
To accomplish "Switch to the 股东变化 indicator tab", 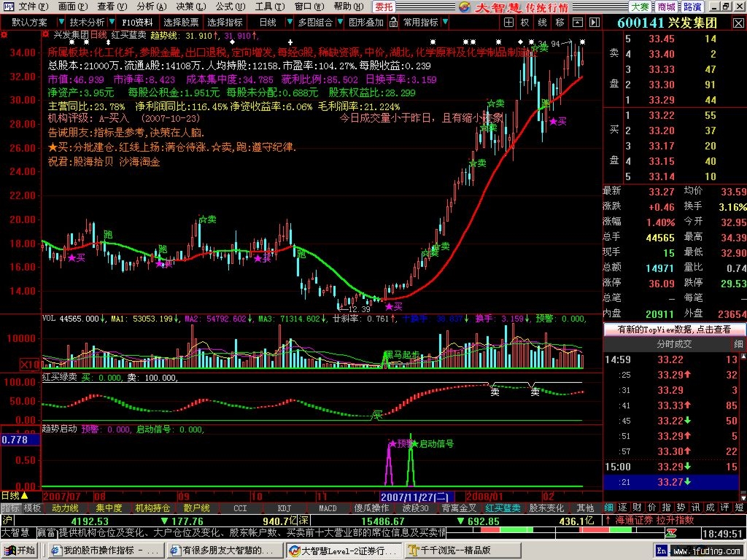I will (x=546, y=508).
